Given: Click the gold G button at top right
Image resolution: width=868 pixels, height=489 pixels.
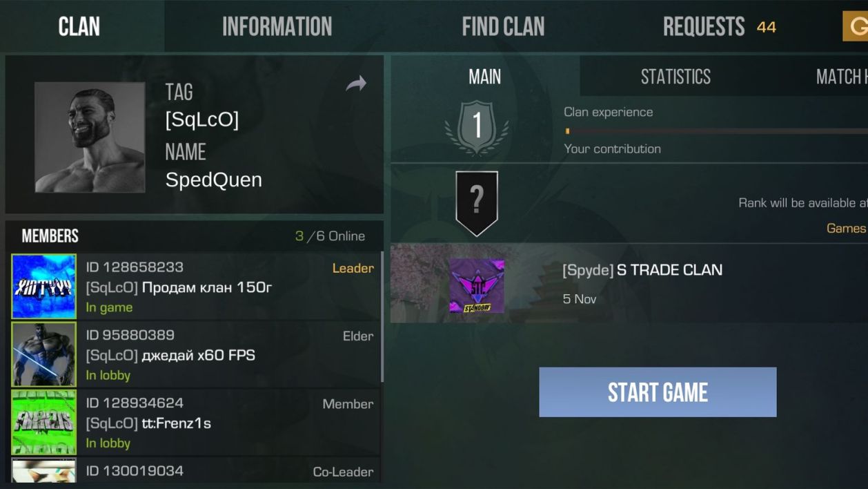Looking at the screenshot, I should 856,26.
